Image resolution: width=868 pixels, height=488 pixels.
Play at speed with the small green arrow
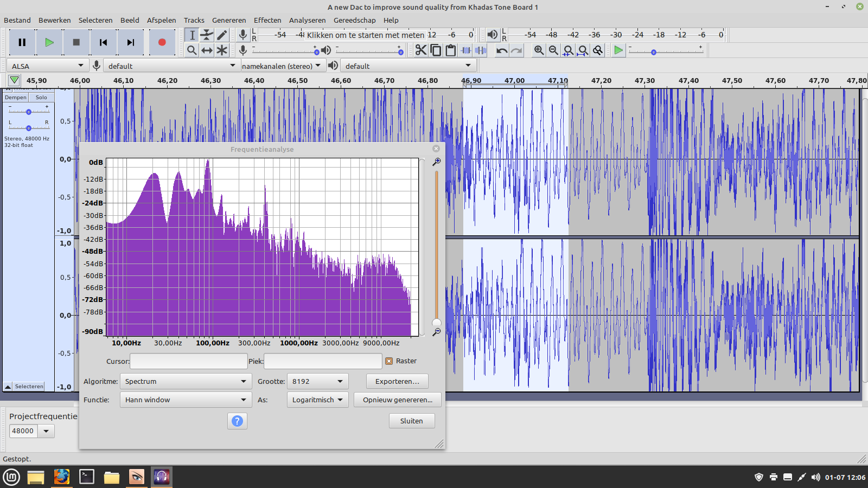pos(618,50)
